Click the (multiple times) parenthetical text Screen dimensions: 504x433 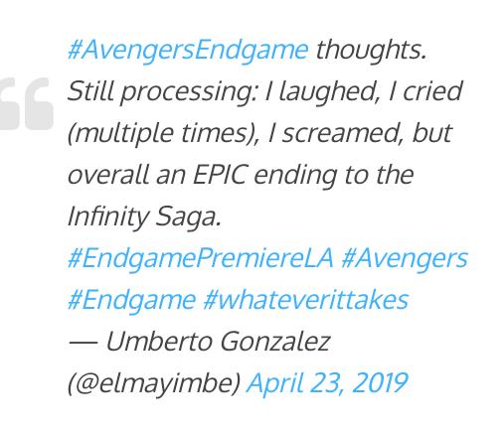pos(163,134)
